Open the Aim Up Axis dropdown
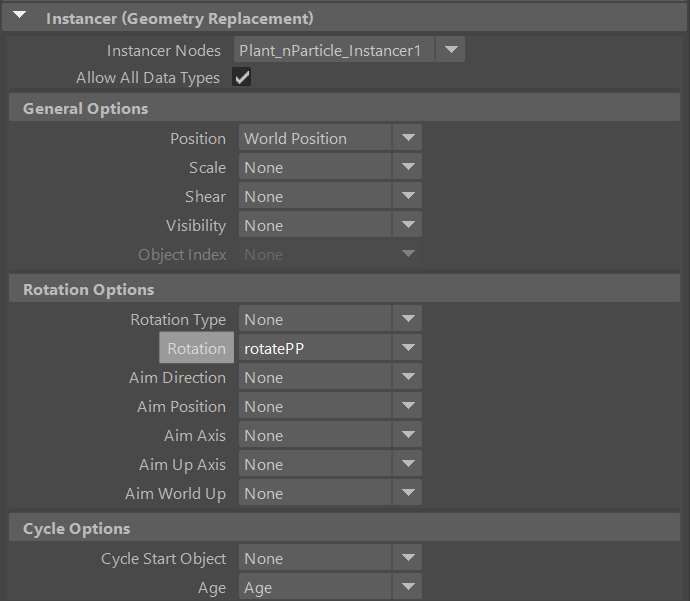 329,464
